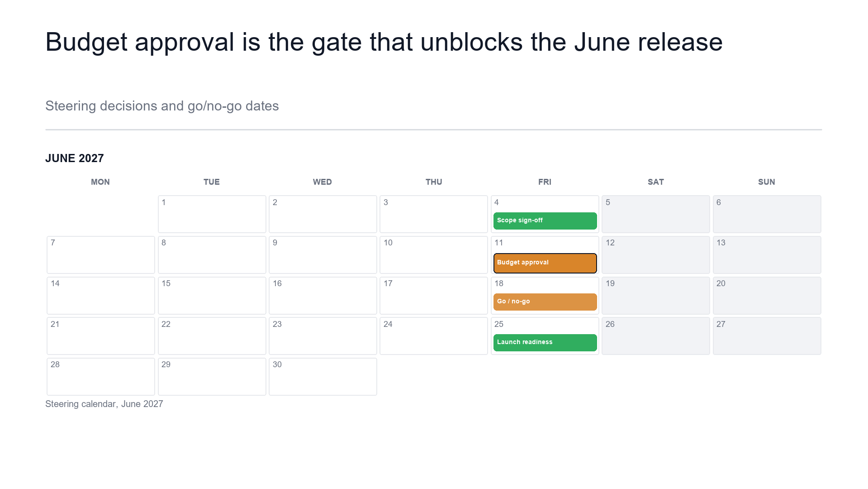Click the Steering calendar caption text
Screen dimensions: 868x489
pos(104,404)
